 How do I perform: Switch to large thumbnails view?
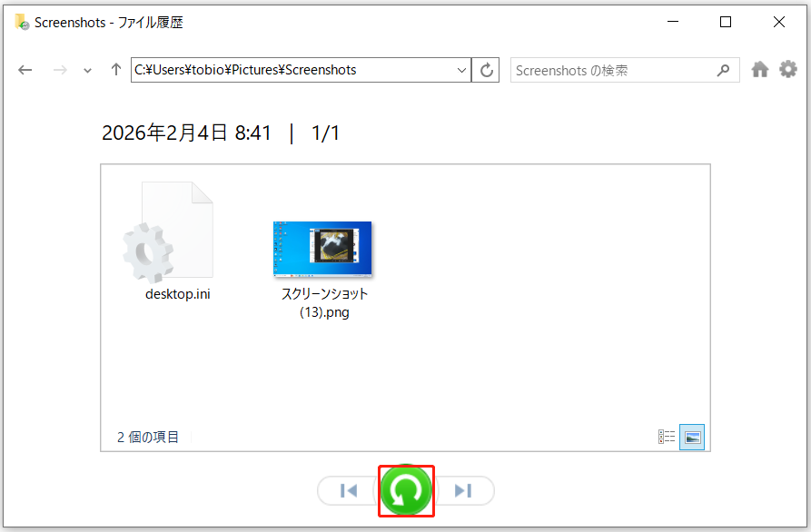point(692,438)
